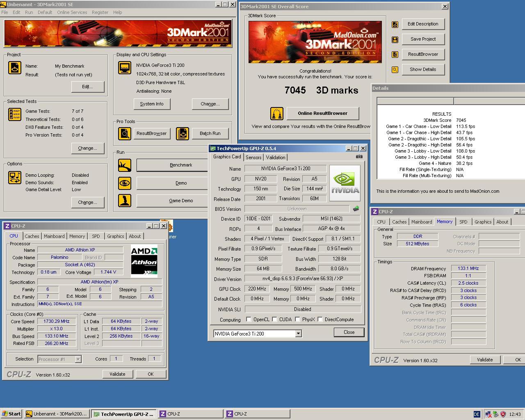This screenshot has width=525, height=420.
Task: Click the Project document icon
Action: (x=15, y=68)
